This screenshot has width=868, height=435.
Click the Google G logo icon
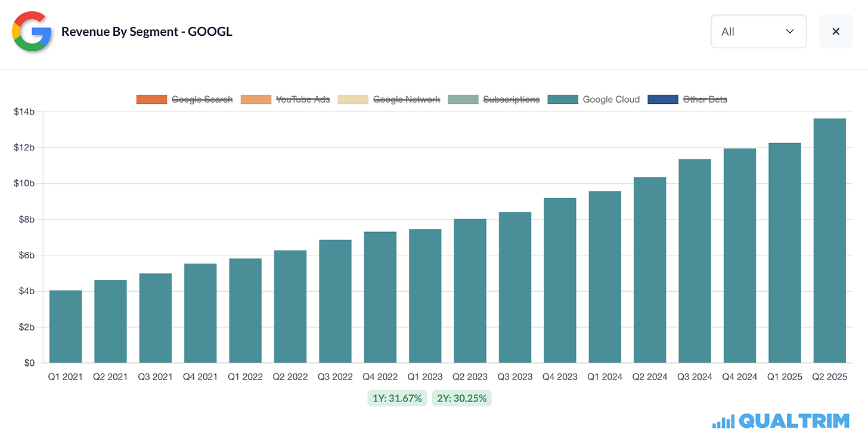click(x=32, y=32)
